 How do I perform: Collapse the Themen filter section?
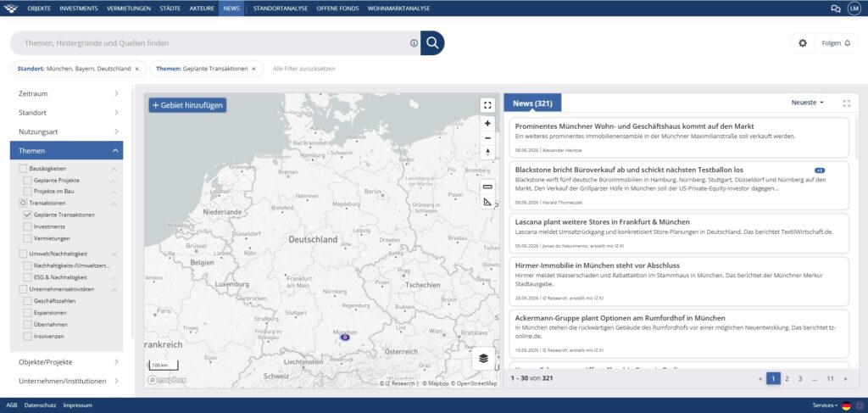[x=66, y=151]
